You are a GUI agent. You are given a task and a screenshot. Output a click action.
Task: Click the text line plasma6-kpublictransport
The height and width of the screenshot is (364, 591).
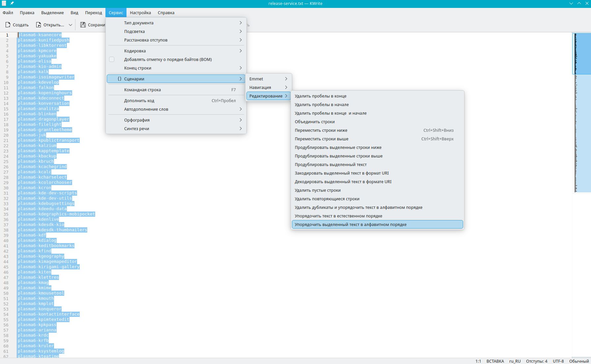[49, 140]
